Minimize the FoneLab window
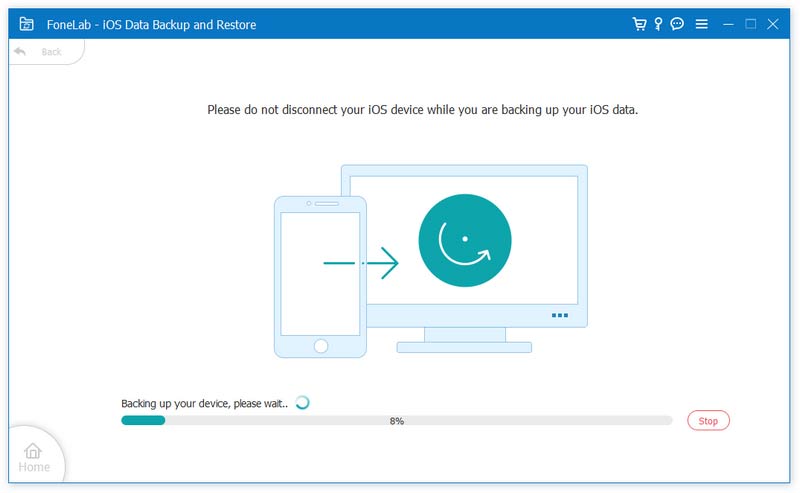Viewport: 800px width, 493px height. point(729,24)
